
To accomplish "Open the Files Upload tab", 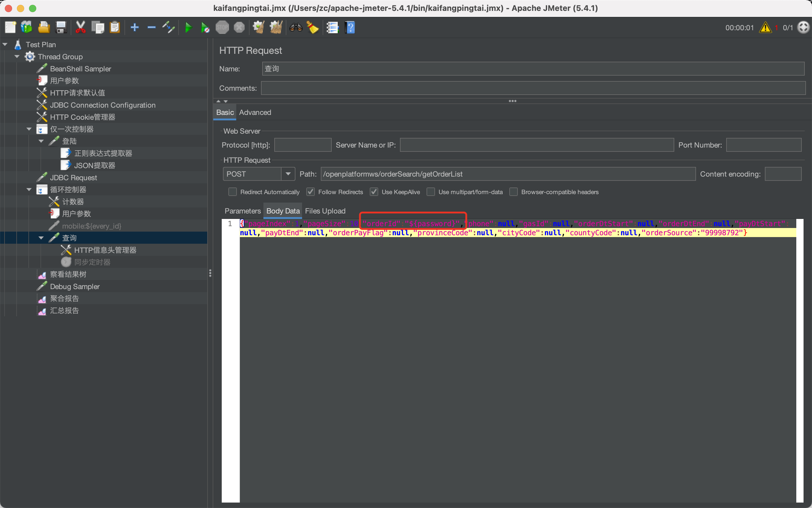I will click(x=325, y=211).
